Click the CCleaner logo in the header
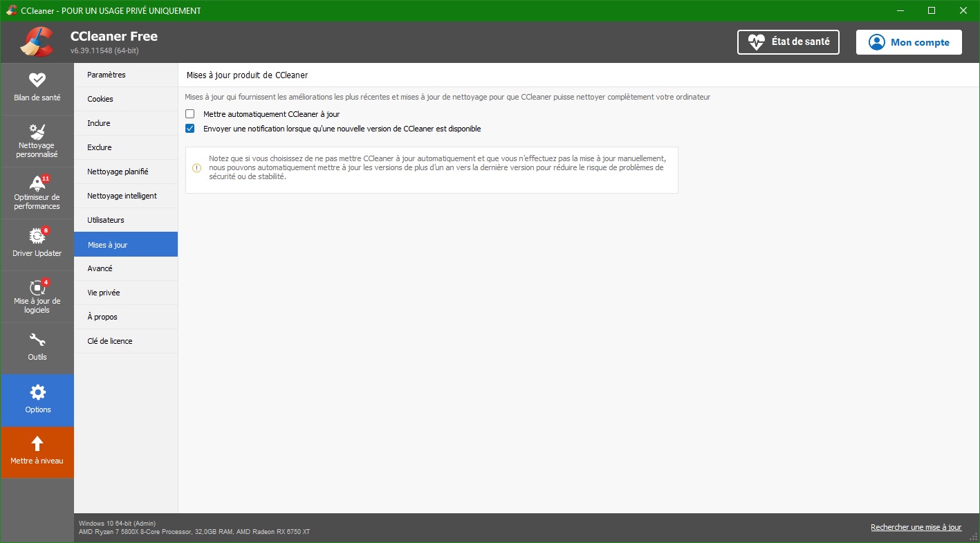 click(37, 42)
